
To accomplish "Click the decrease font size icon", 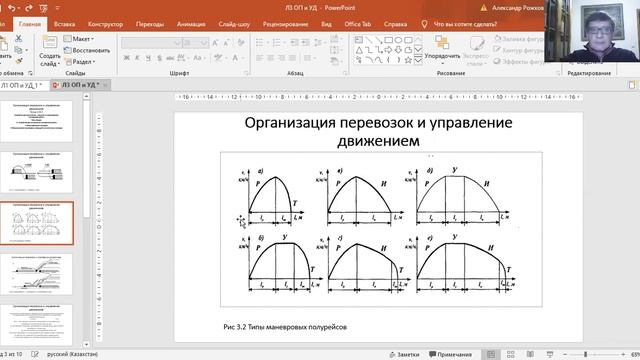I will point(227,43).
